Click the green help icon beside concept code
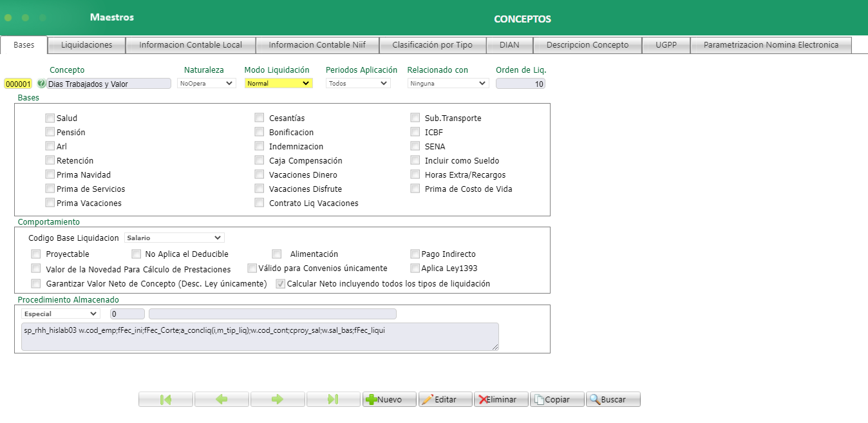 click(42, 83)
